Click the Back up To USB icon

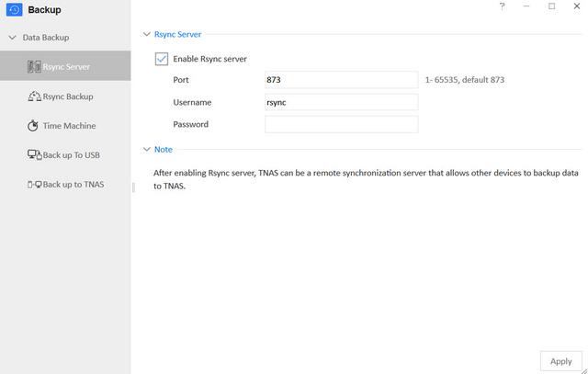point(35,155)
